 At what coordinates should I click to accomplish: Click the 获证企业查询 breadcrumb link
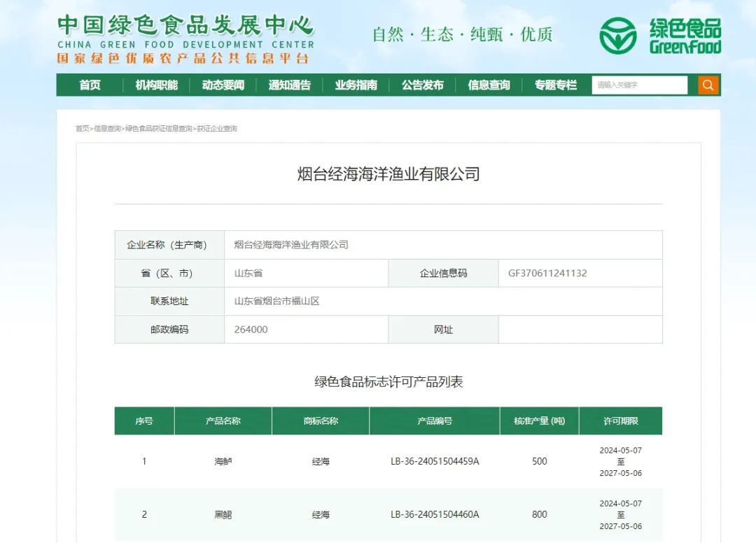click(217, 129)
